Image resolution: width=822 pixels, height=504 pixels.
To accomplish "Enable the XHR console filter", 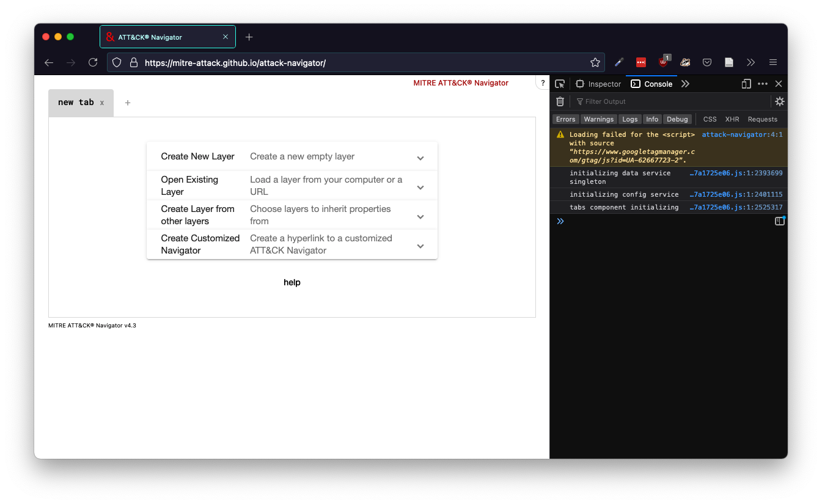I will coord(732,119).
